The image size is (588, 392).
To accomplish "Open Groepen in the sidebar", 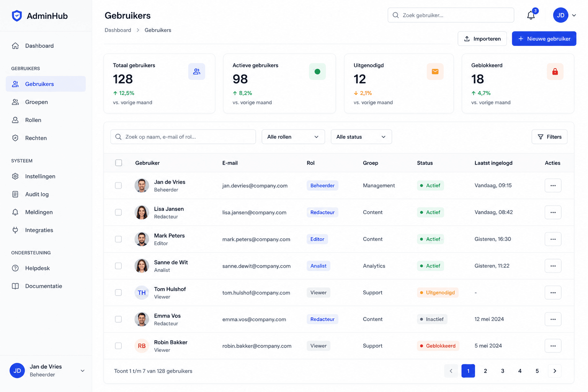I will pos(46,102).
